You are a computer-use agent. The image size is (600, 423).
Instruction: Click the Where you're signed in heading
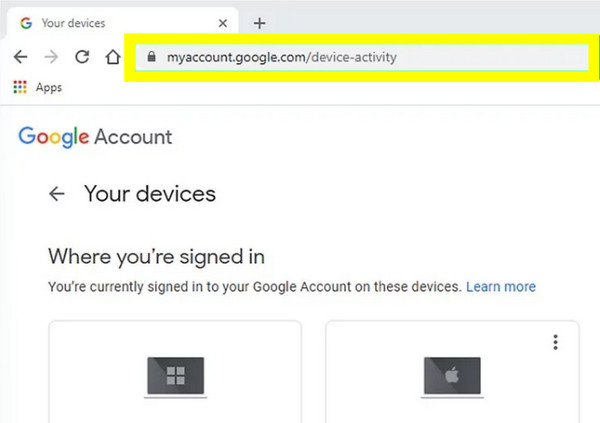click(x=157, y=256)
